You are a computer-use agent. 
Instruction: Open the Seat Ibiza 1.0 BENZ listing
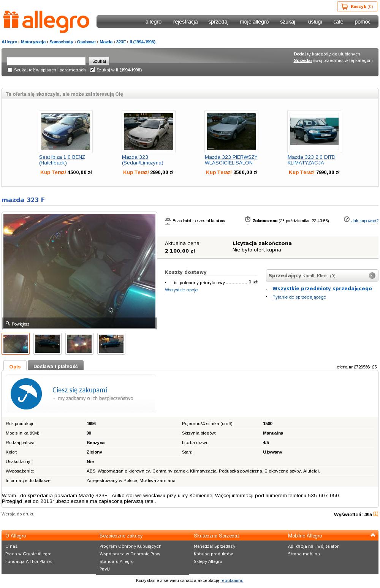click(62, 160)
